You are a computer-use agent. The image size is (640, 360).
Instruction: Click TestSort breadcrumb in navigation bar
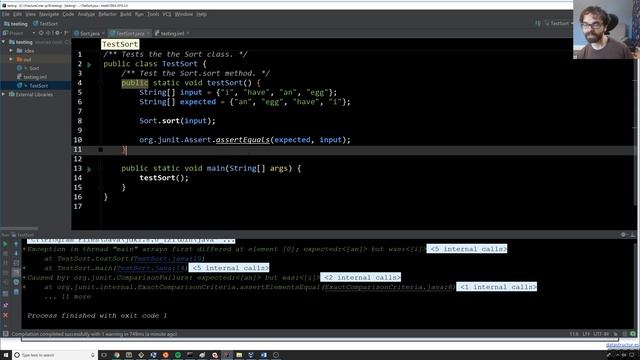[45, 24]
